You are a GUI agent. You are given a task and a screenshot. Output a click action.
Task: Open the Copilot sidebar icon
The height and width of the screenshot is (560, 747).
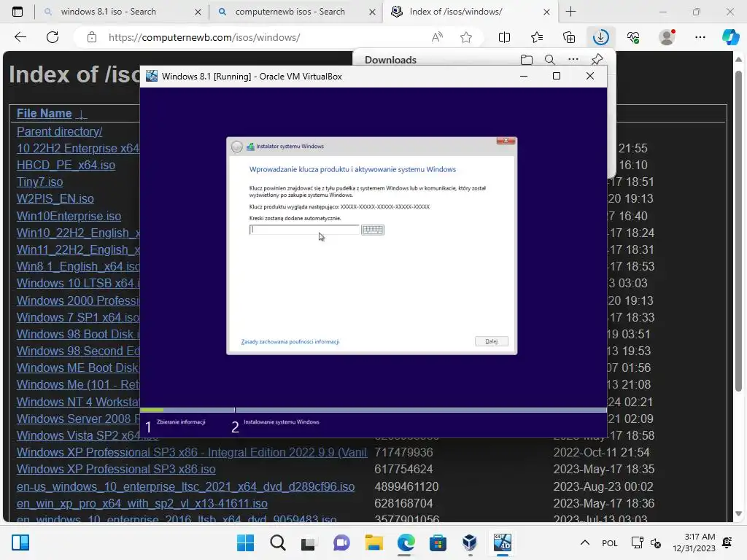point(730,37)
